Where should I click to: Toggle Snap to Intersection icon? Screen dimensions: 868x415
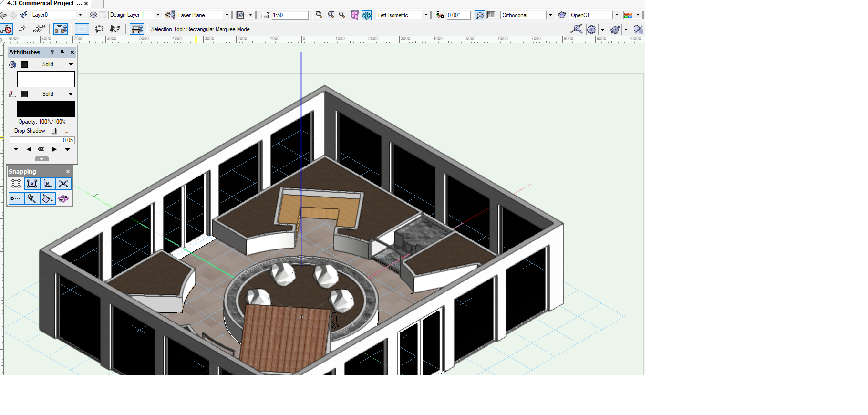point(63,184)
